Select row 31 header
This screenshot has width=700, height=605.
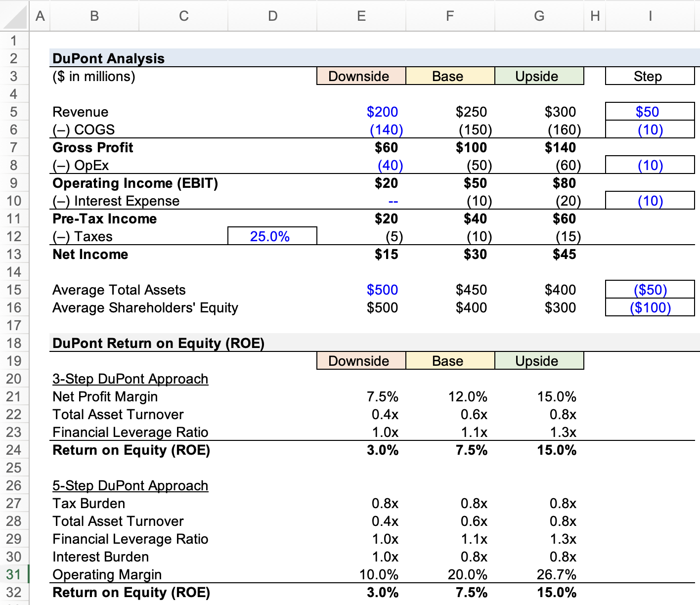point(14,574)
